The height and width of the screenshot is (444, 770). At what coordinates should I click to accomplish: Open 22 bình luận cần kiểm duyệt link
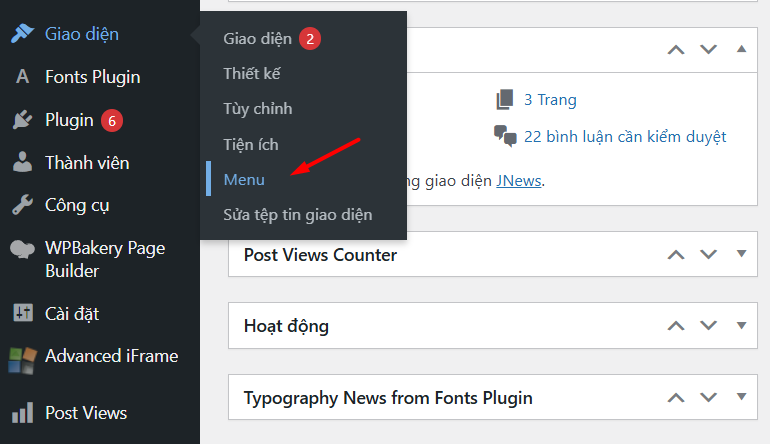click(x=625, y=137)
